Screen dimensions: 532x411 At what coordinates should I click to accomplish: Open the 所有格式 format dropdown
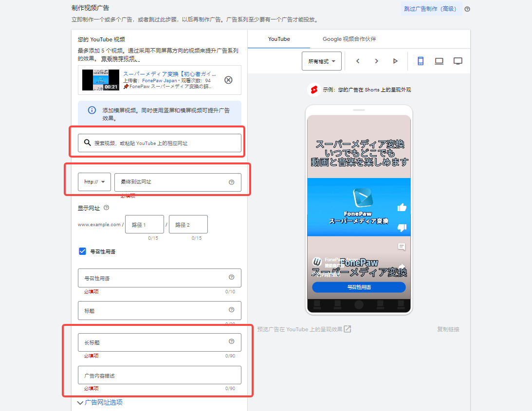(x=322, y=61)
